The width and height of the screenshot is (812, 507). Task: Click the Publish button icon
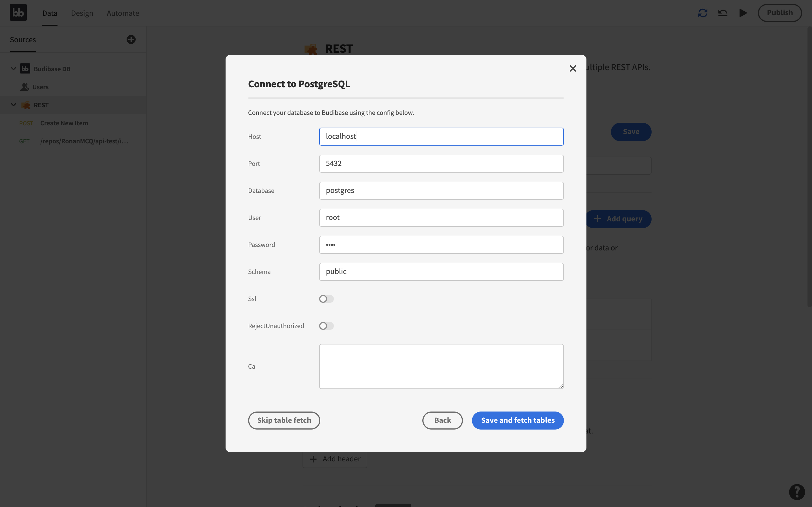(x=780, y=12)
